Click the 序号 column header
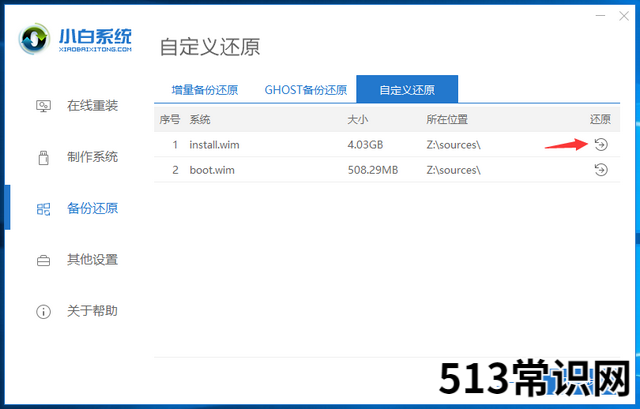 (169, 120)
